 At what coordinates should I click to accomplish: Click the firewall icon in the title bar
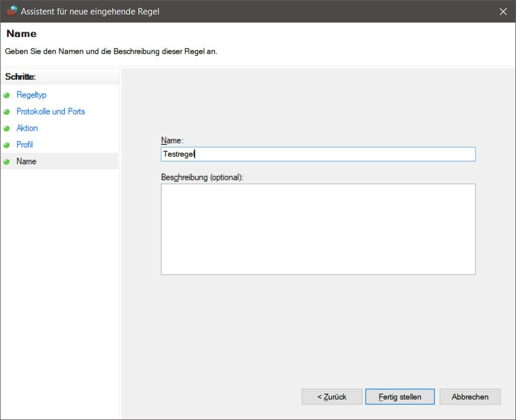coord(12,11)
